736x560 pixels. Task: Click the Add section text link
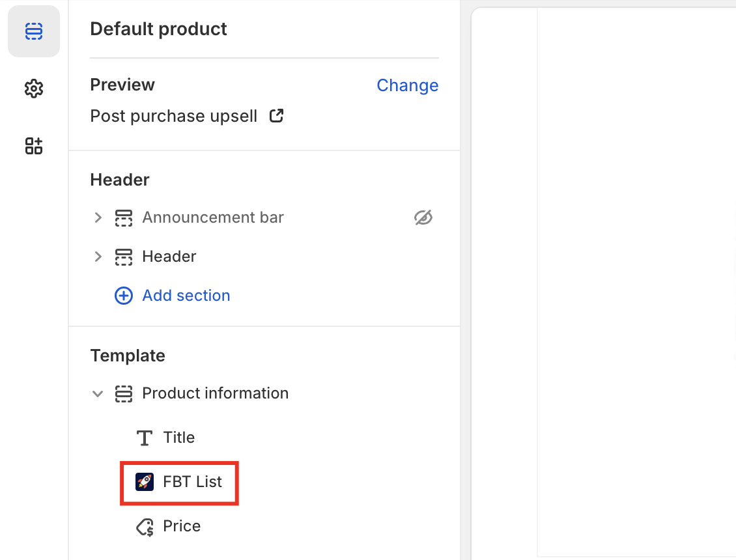pos(186,296)
